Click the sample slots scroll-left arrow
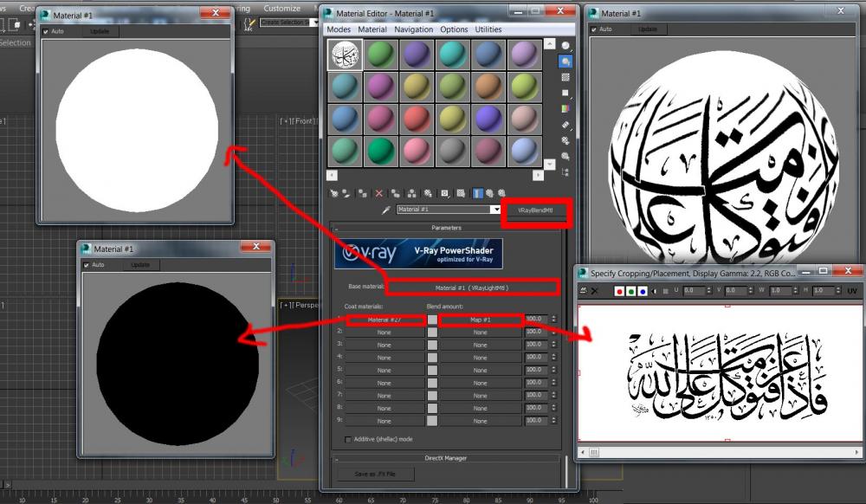This screenshot has width=866, height=504. pyautogui.click(x=332, y=175)
